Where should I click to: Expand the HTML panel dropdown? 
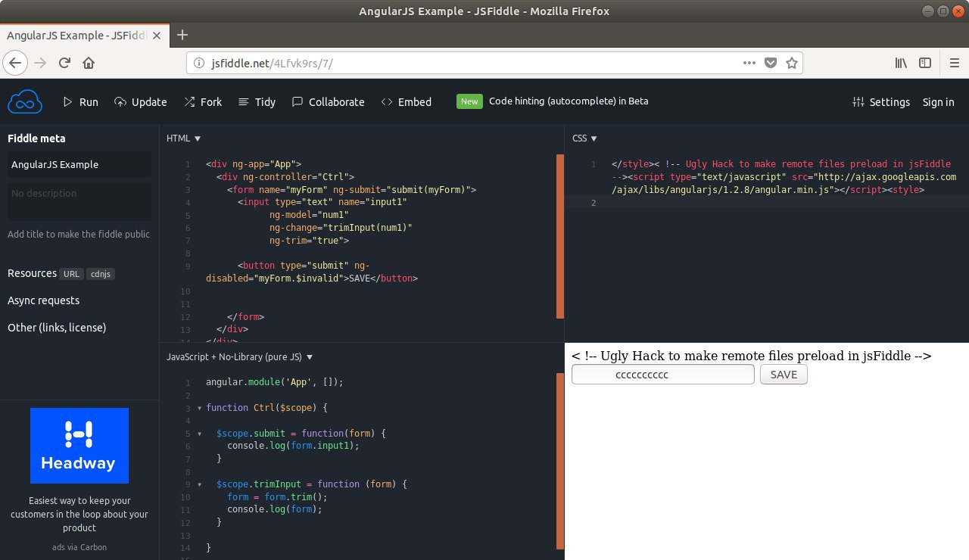183,138
